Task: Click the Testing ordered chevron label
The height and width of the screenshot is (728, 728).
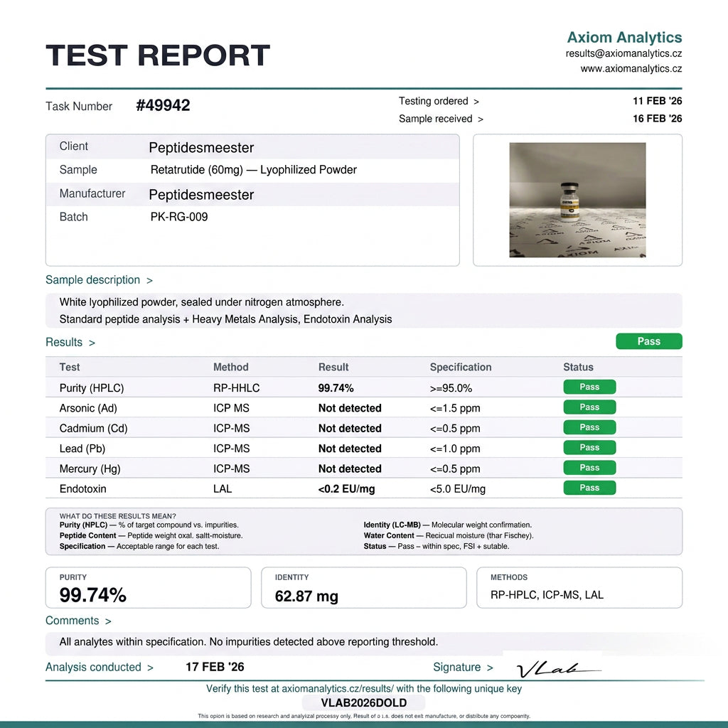Action: 439,101
